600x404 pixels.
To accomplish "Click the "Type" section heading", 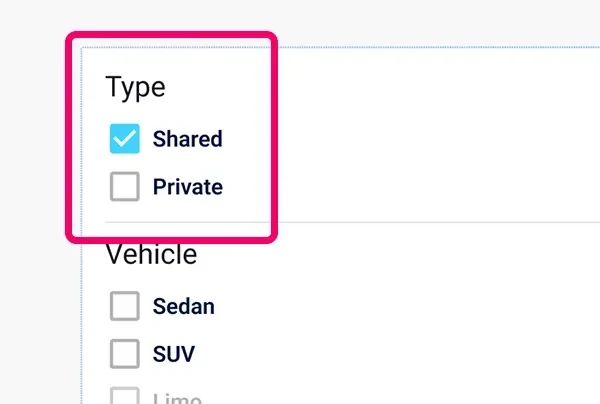I will 135,87.
